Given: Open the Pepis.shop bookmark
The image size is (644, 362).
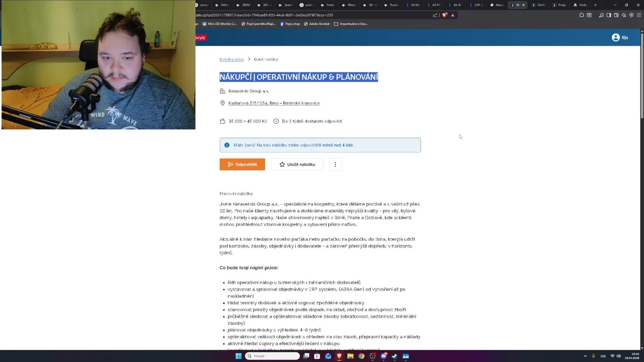Looking at the screenshot, I should pyautogui.click(x=290, y=24).
